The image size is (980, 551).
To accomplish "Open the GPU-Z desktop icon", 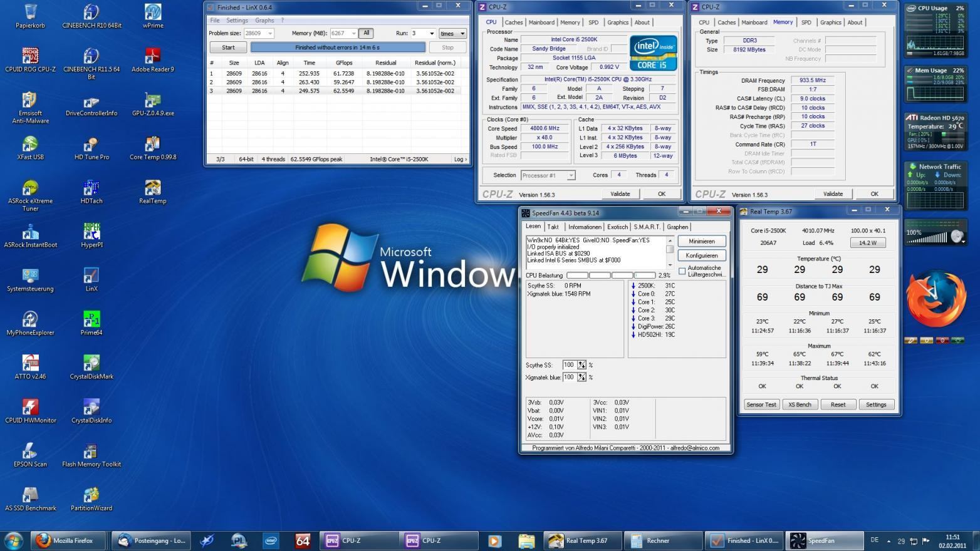I will tap(153, 105).
